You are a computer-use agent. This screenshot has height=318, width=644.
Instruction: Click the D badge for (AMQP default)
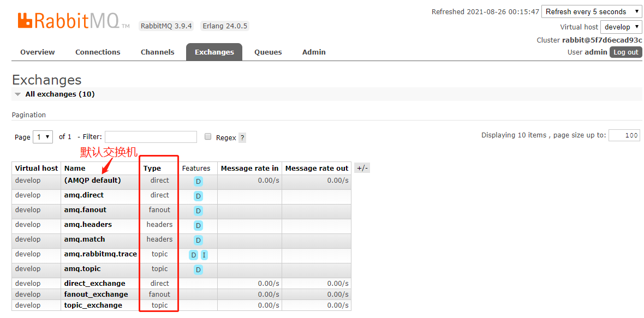pos(198,181)
